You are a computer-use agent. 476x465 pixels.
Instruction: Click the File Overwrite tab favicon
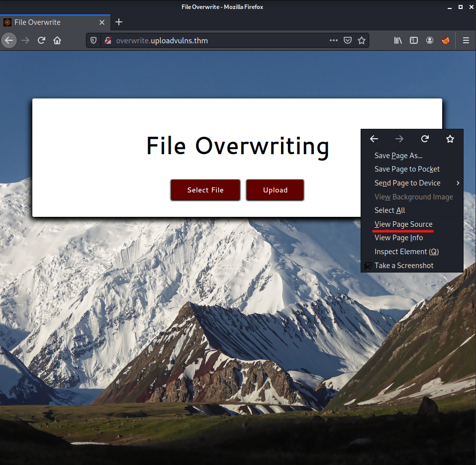coord(7,22)
